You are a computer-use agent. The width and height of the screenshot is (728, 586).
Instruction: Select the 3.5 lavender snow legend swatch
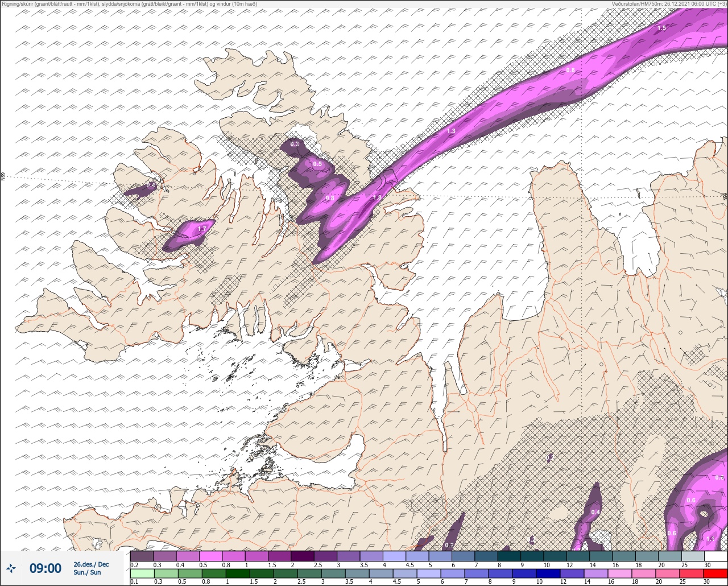tap(371, 556)
